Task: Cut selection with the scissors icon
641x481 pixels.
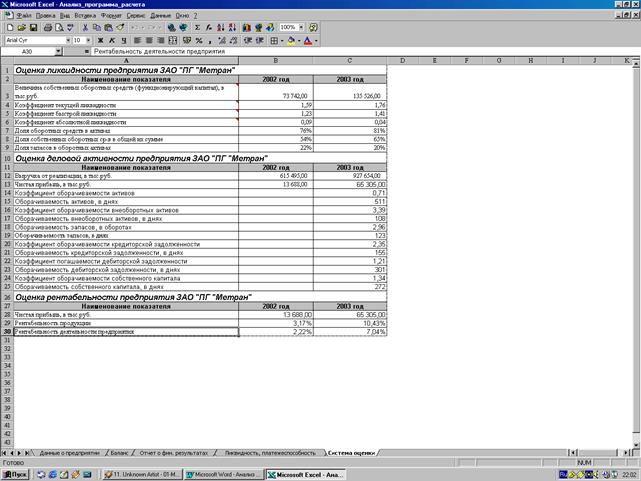Action: coord(85,27)
